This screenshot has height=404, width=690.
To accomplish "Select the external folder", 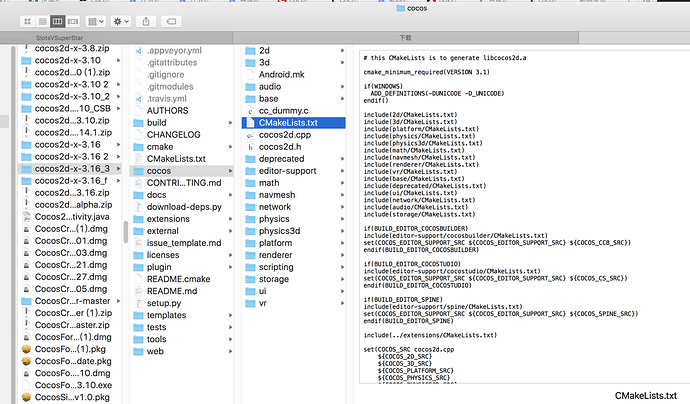I will coord(182,231).
